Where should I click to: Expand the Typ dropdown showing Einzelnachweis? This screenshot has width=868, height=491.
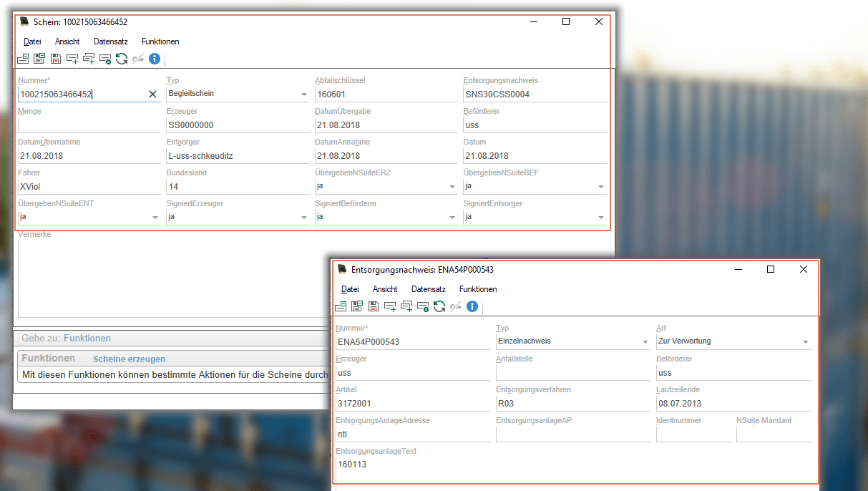pyautogui.click(x=645, y=342)
